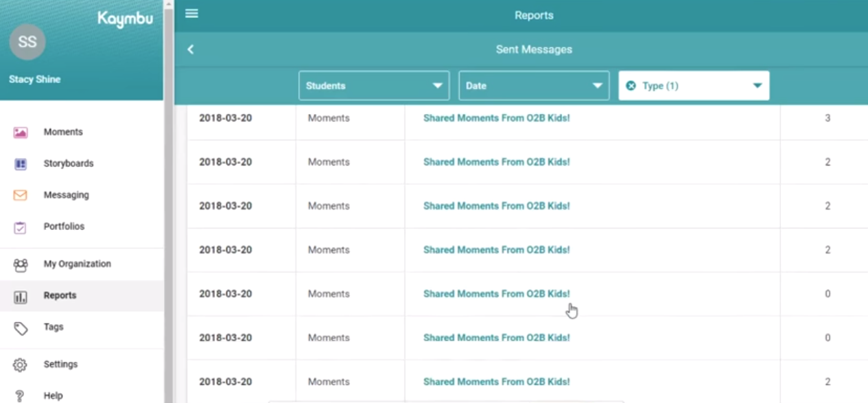Click the Portfolios clipboard icon
This screenshot has height=403, width=868.
[x=21, y=227]
